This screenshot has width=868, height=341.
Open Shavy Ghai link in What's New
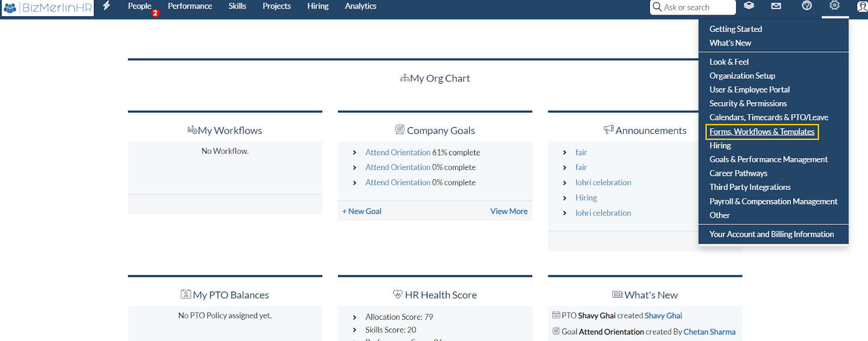point(663,315)
